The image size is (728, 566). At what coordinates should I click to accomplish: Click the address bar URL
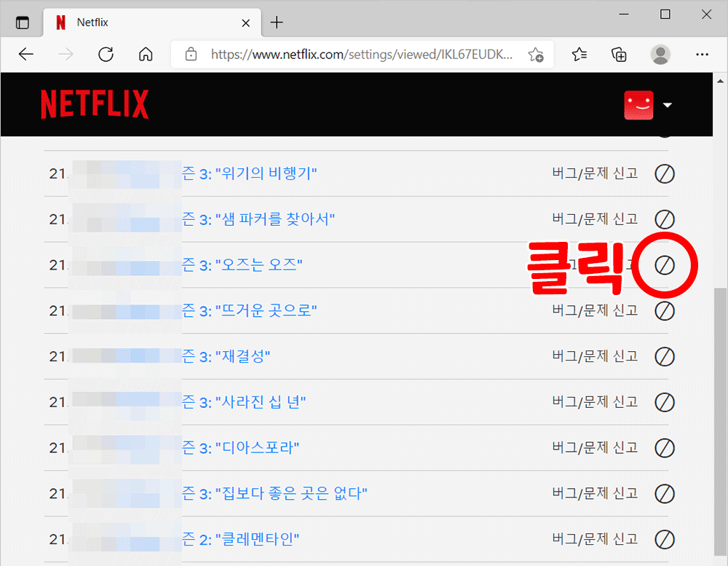pos(362,55)
